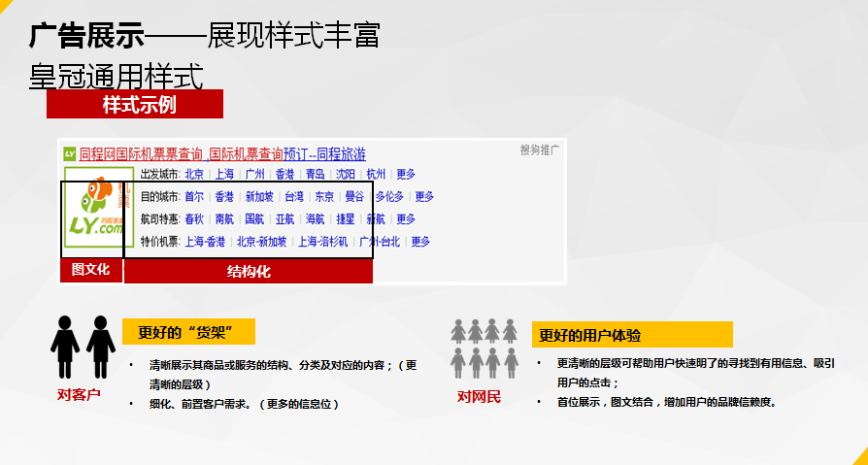Viewport: 868px width, 465px height.
Task: Select 新加坡 in the 目的城市 row
Action: [259, 196]
